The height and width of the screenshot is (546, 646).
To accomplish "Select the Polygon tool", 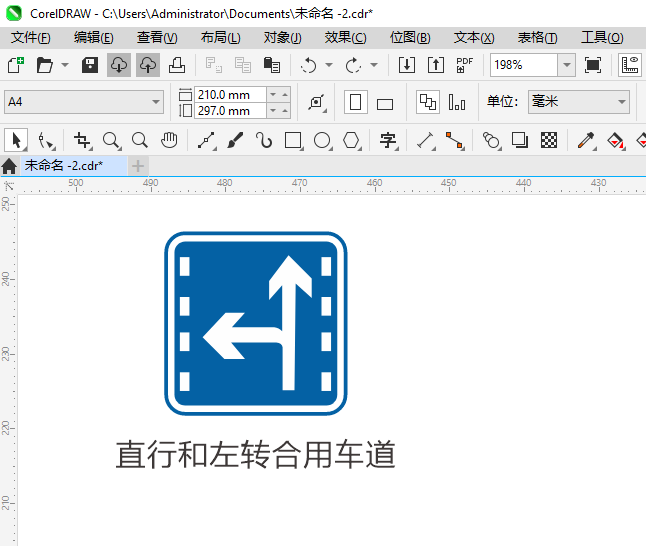I will [352, 141].
